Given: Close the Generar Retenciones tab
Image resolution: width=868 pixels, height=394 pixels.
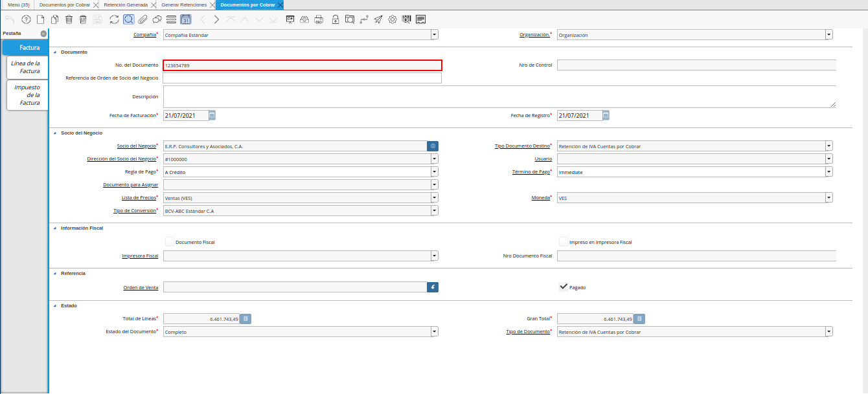Looking at the screenshot, I should click(212, 5).
